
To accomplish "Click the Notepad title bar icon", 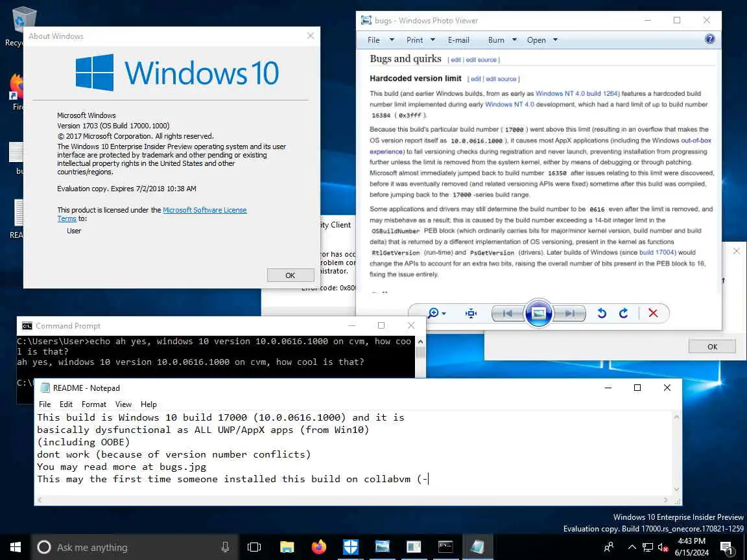I will click(x=45, y=388).
